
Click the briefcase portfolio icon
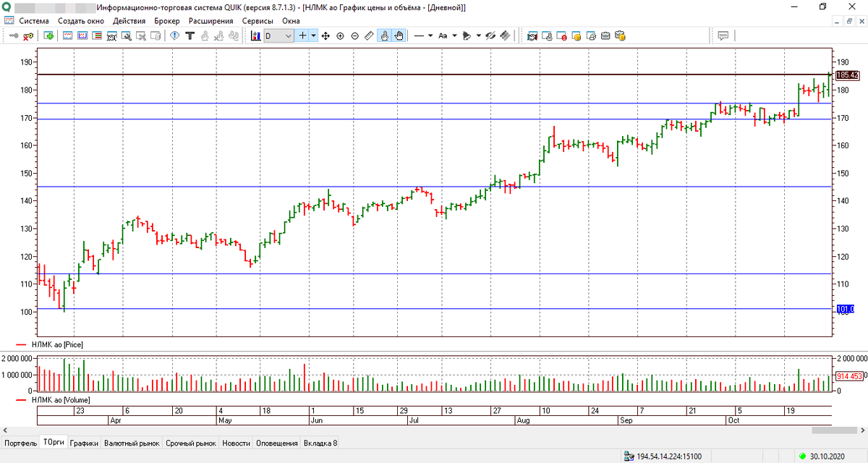point(605,35)
